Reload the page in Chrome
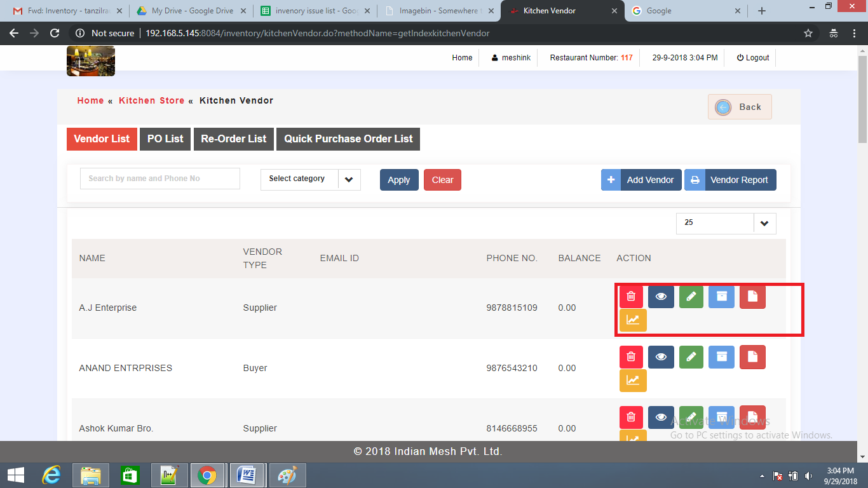 click(x=55, y=33)
